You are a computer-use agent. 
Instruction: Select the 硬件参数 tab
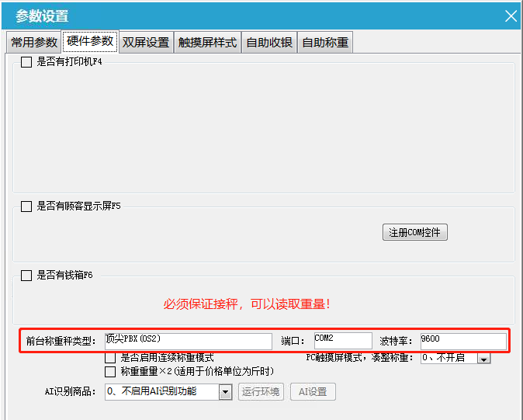coord(91,42)
